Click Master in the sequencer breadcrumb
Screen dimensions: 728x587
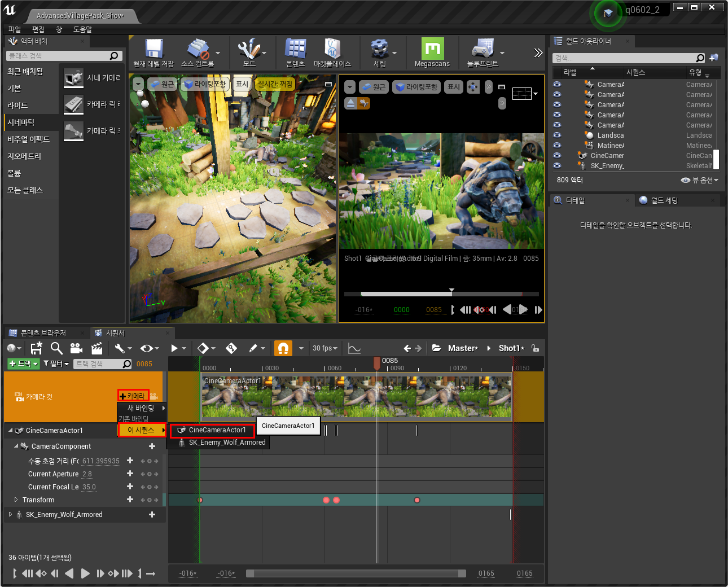(463, 348)
